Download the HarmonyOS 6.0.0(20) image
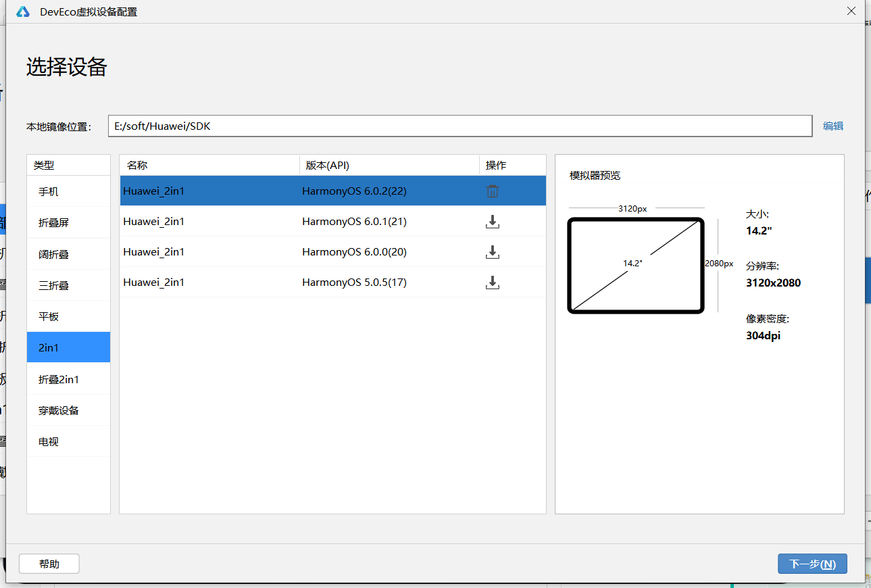 (493, 252)
